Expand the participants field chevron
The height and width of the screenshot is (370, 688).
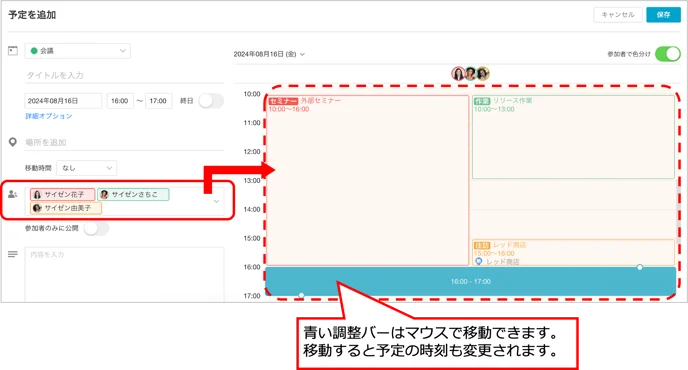216,201
